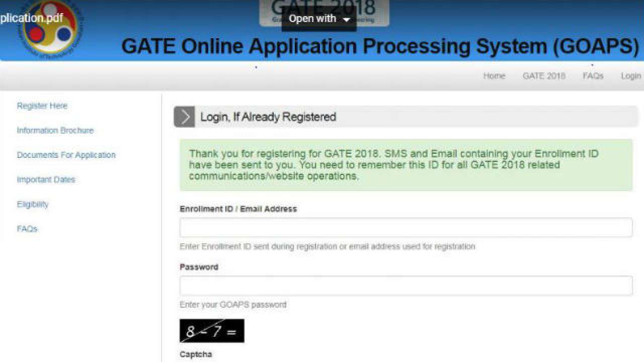
Task: Focus the Enrollment ID / Email Address field
Action: coord(406,228)
